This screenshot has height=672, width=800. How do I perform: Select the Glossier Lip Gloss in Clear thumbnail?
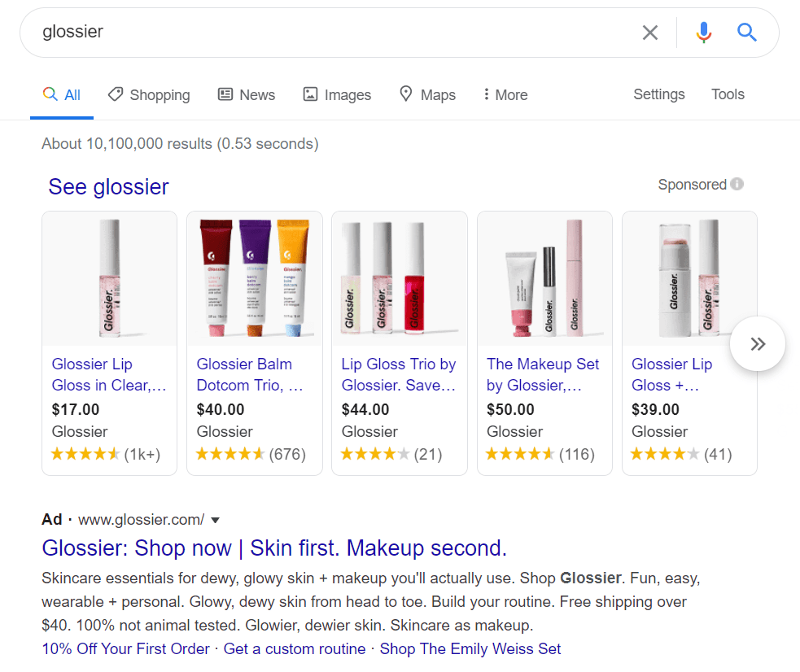(x=109, y=279)
